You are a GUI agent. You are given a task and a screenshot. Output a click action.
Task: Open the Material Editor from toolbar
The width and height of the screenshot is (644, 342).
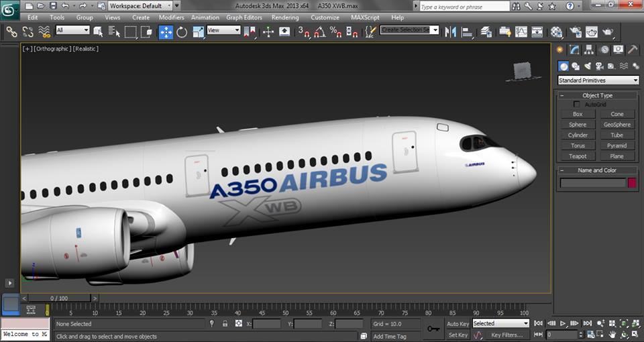(557, 32)
